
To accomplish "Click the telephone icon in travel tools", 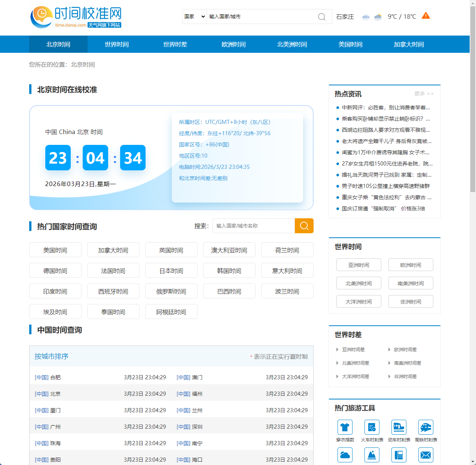I will [x=399, y=455].
